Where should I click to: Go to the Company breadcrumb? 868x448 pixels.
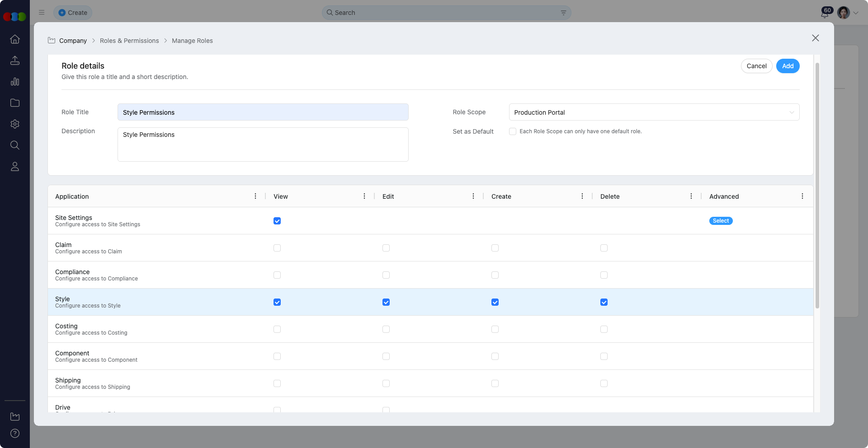[x=73, y=41]
